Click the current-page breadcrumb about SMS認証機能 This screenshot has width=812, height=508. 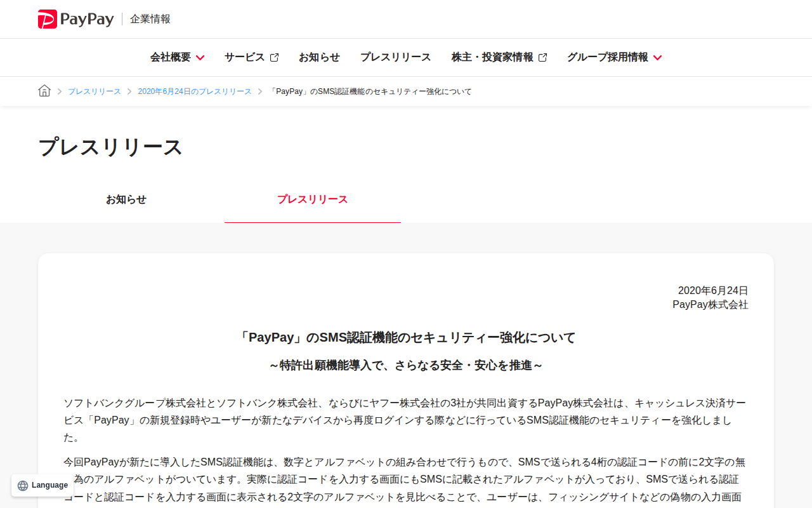point(370,91)
